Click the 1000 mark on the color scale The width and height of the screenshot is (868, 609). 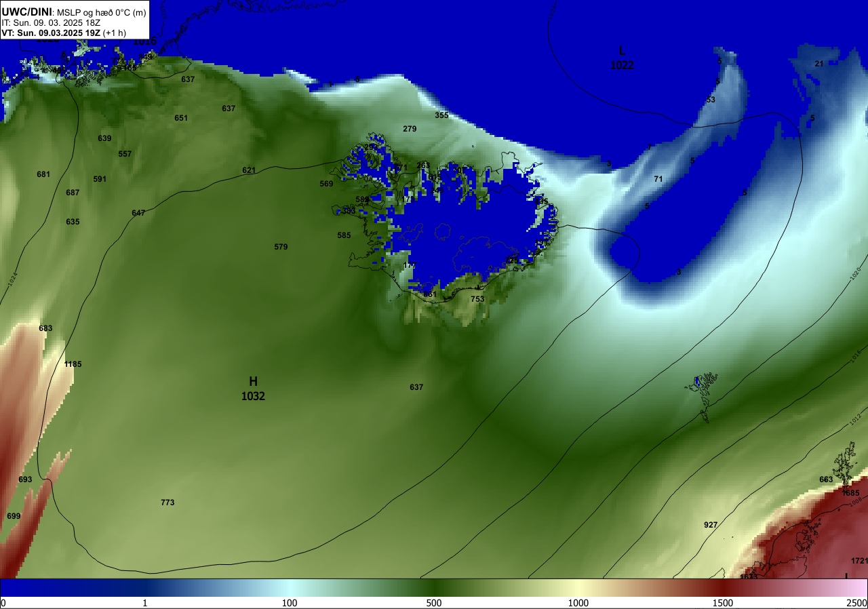(578, 603)
